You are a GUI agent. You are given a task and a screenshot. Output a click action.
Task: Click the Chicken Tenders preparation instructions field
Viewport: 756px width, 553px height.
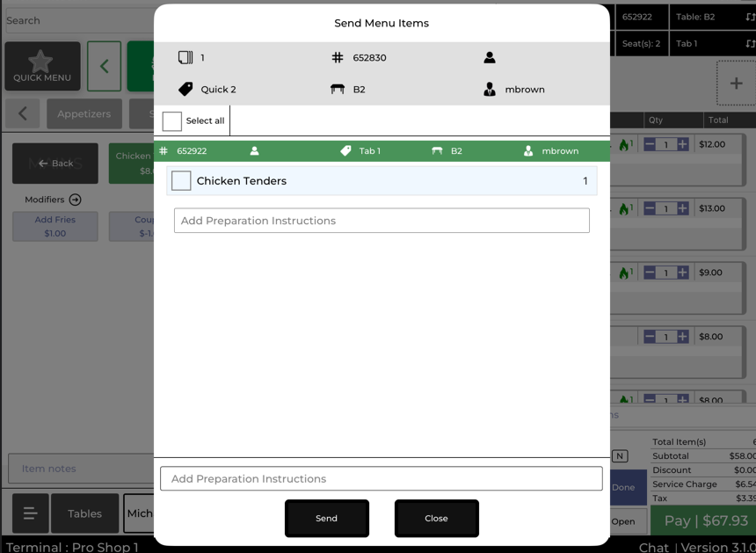382,221
